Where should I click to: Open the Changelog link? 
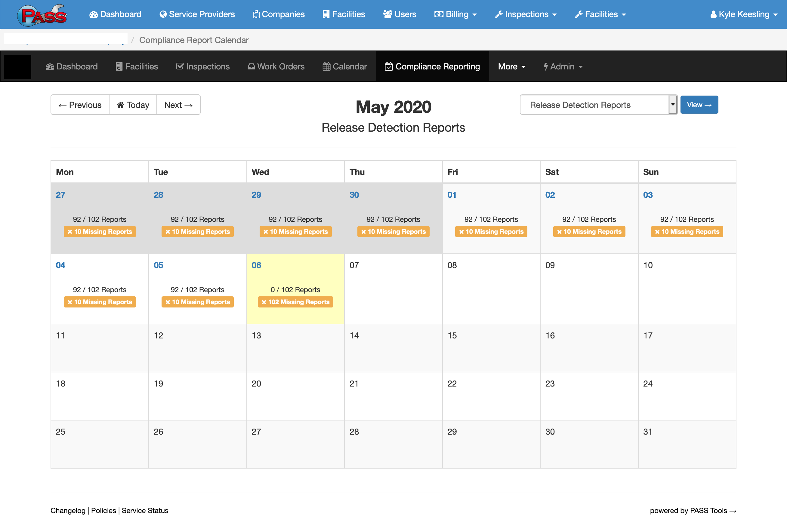pyautogui.click(x=67, y=510)
